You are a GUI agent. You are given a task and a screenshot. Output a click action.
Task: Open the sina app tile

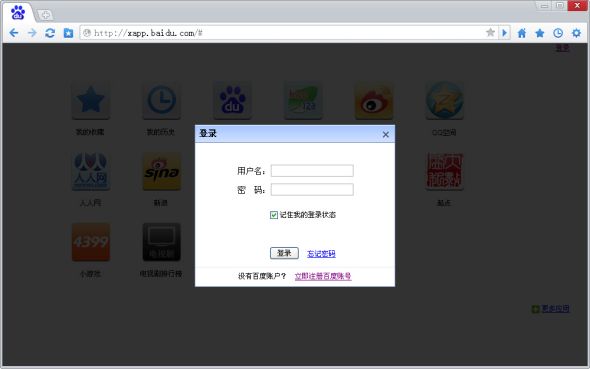click(161, 172)
